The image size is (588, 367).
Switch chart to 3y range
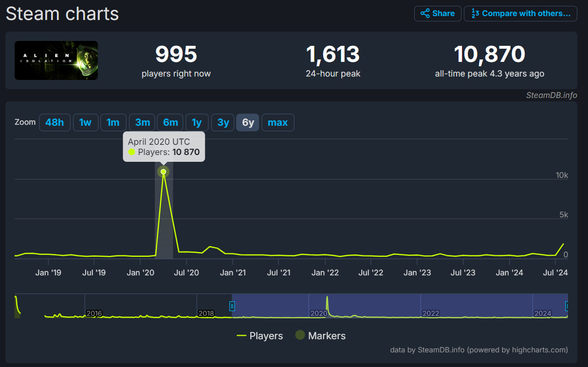(223, 122)
